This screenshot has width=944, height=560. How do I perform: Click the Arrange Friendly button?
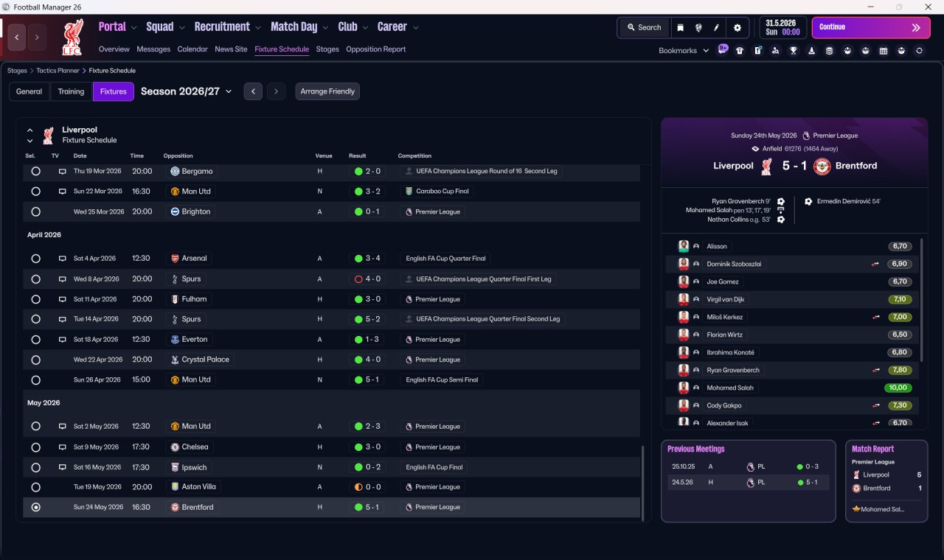point(327,91)
